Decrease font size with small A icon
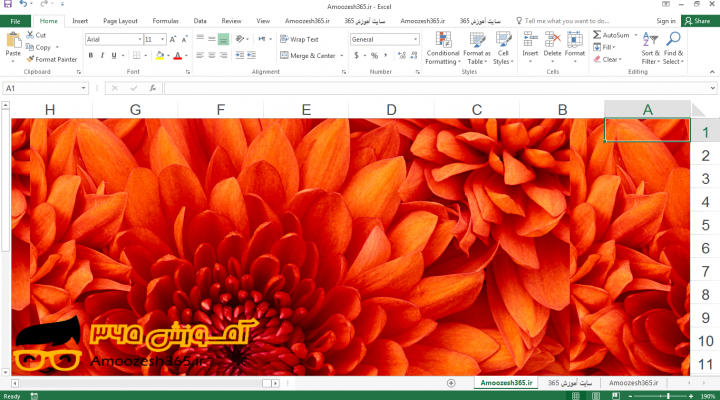 click(184, 39)
